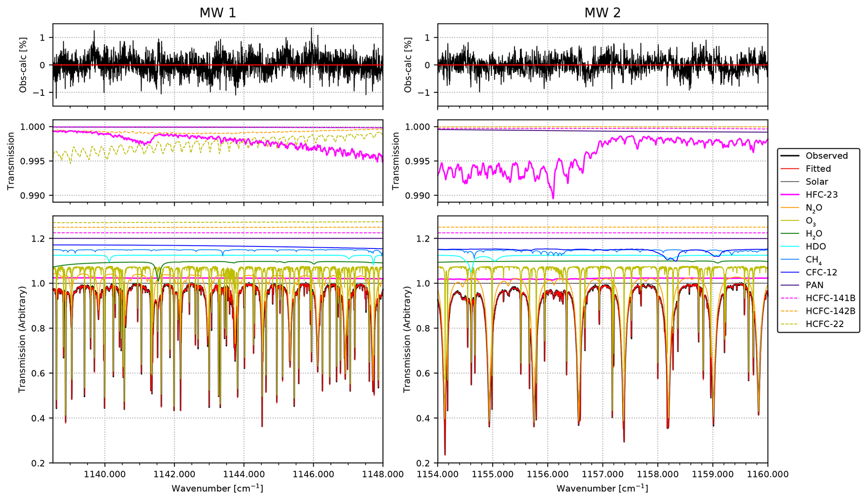The image size is (868, 500).
Task: Click the HDO legend entry
Action: click(816, 246)
